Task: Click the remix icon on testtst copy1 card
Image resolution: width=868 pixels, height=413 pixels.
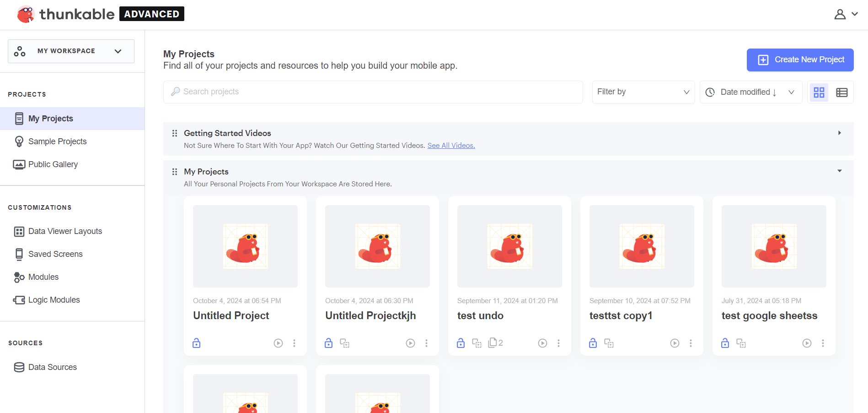Action: tap(609, 343)
